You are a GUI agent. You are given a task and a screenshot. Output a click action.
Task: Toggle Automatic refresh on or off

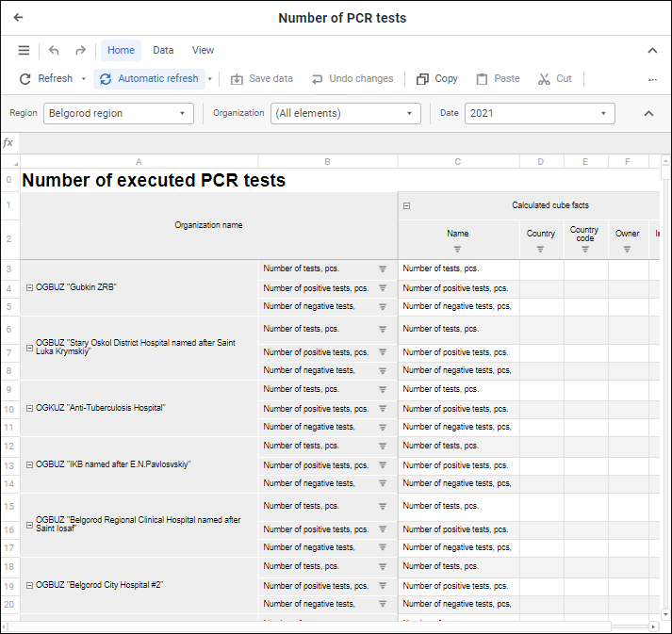coord(149,79)
